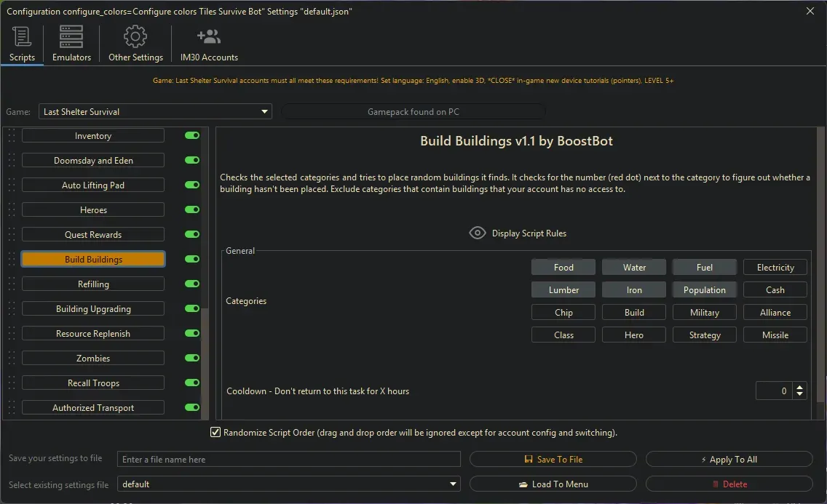
Task: Click the drag handle beside Building Upgrading
Action: pyautogui.click(x=12, y=309)
